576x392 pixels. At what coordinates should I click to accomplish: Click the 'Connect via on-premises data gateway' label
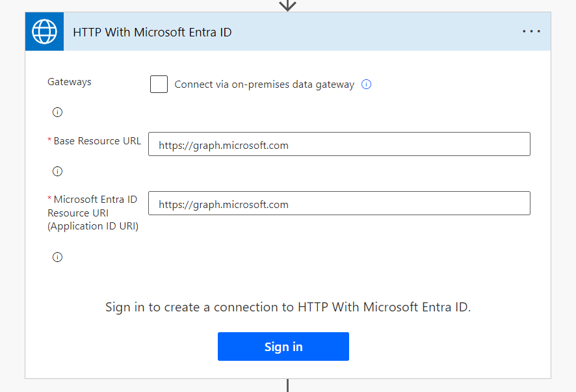point(264,85)
